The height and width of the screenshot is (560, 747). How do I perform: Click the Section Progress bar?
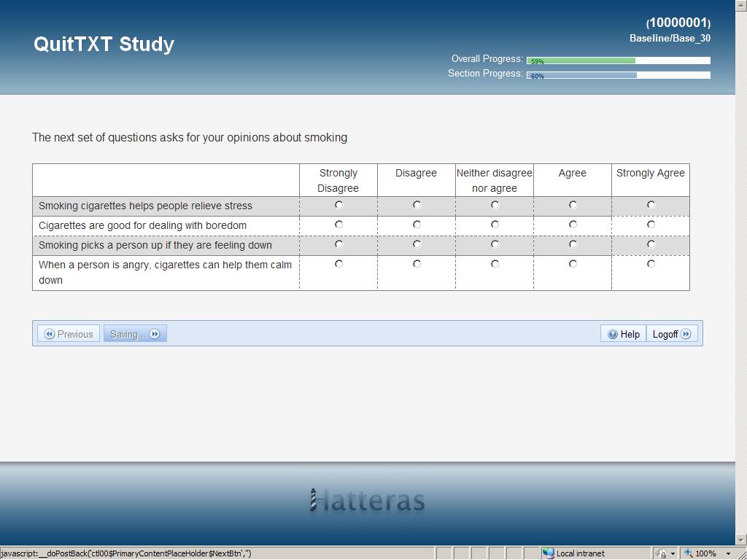point(618,75)
